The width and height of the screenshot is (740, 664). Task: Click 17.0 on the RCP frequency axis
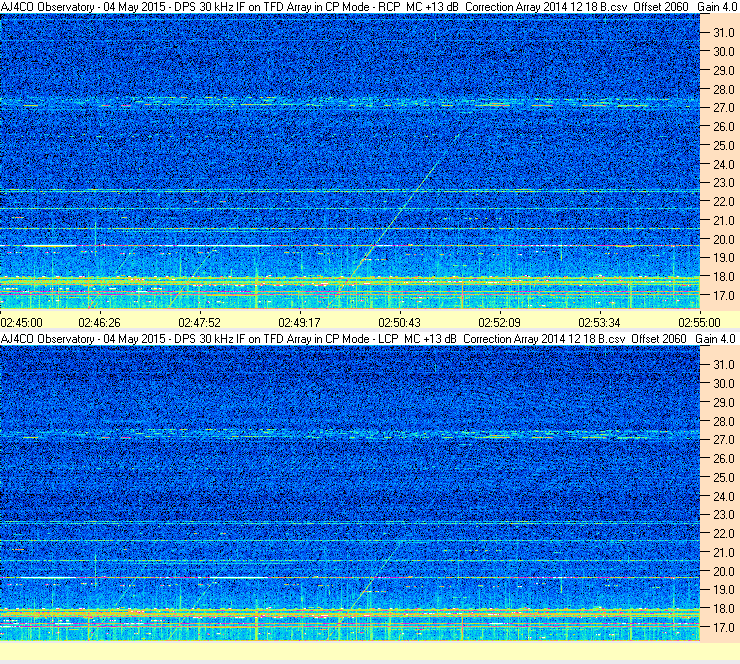point(723,296)
